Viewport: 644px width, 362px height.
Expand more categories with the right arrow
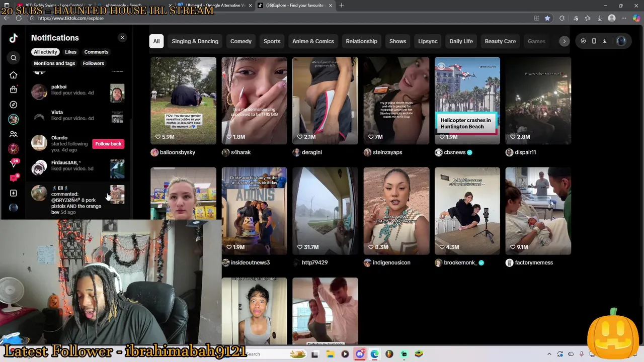[564, 41]
